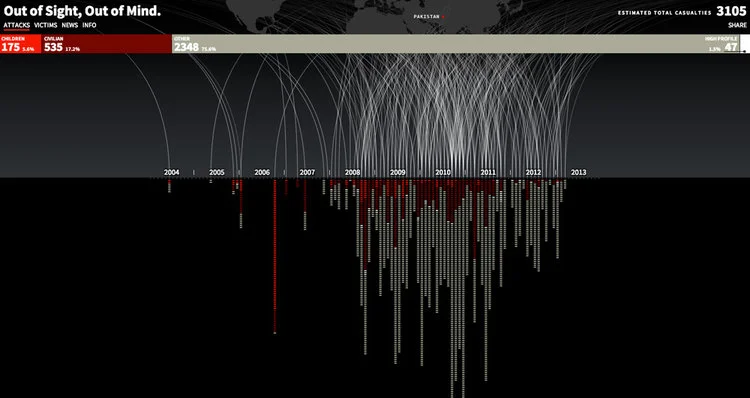Select the red CHILDREN 175 casualty segment
Image resolution: width=750 pixels, height=398 pixels.
click(x=21, y=44)
